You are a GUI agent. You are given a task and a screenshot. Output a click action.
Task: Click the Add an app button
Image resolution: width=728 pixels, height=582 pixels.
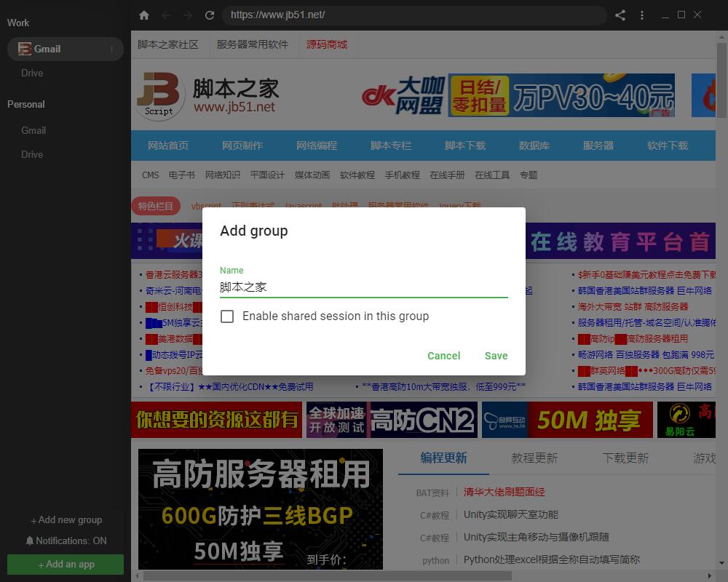click(x=65, y=564)
